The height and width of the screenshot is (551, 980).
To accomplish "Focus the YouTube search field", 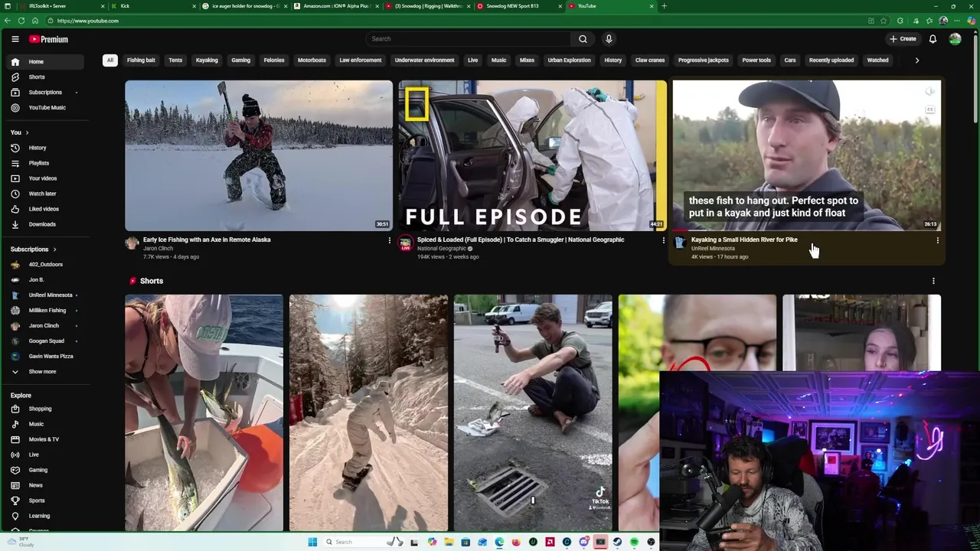I will pyautogui.click(x=468, y=39).
